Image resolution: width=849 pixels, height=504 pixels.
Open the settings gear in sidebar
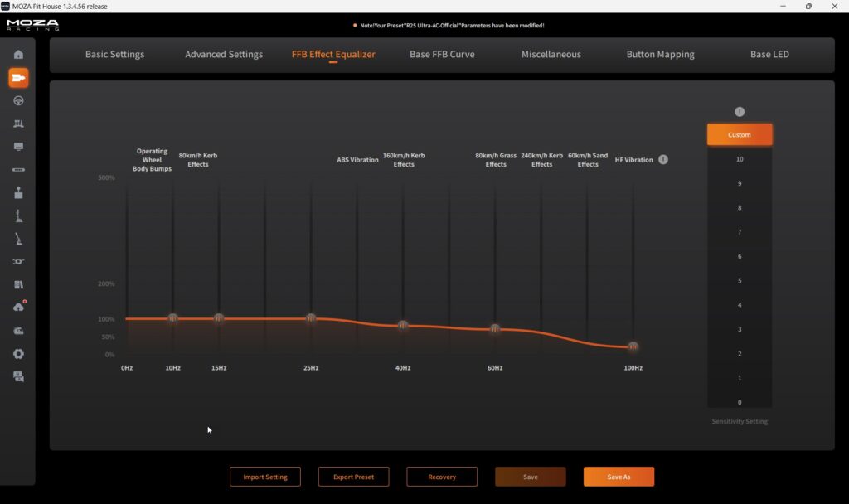[x=18, y=353]
